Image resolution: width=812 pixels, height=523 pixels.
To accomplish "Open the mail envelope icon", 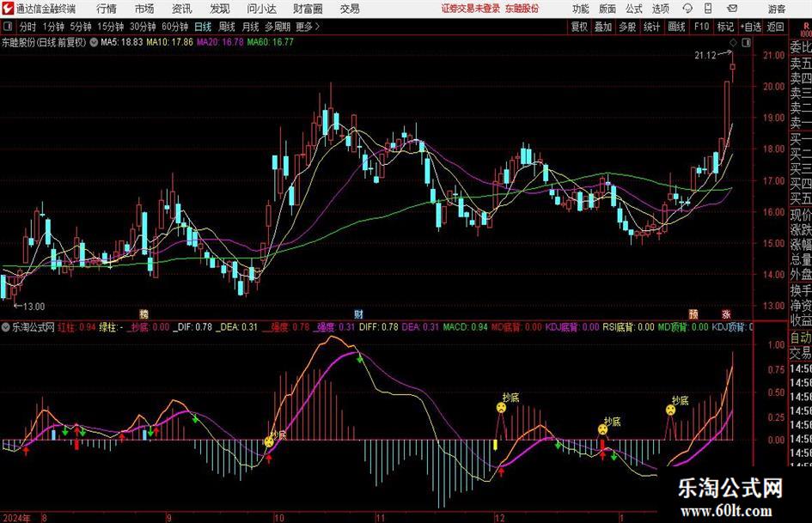I will 732,9.
